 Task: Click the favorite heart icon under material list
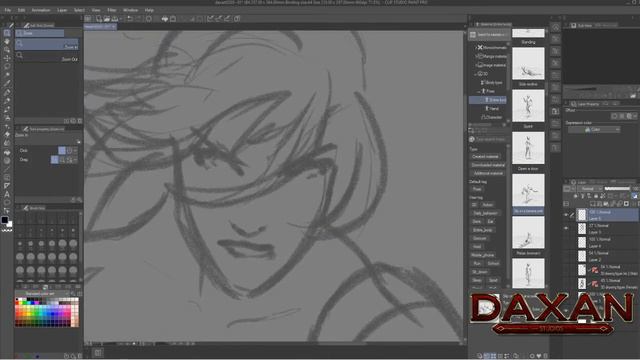point(539,356)
